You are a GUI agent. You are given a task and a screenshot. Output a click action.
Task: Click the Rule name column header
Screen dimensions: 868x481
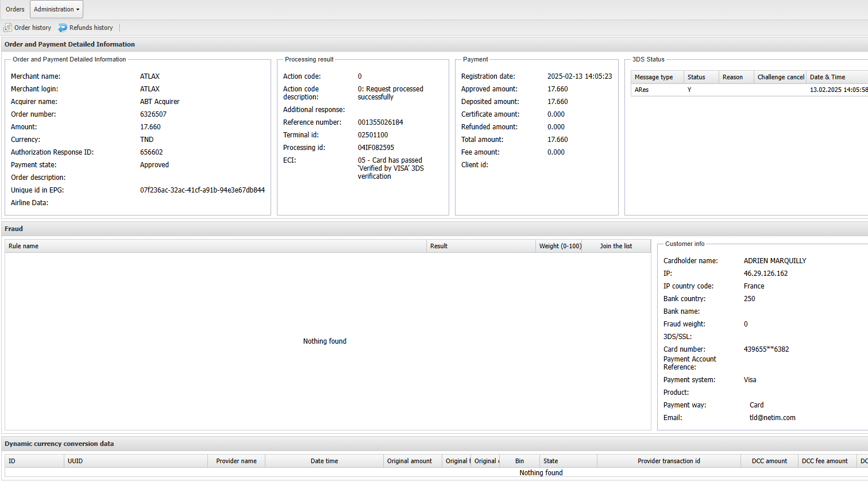[x=215, y=246]
